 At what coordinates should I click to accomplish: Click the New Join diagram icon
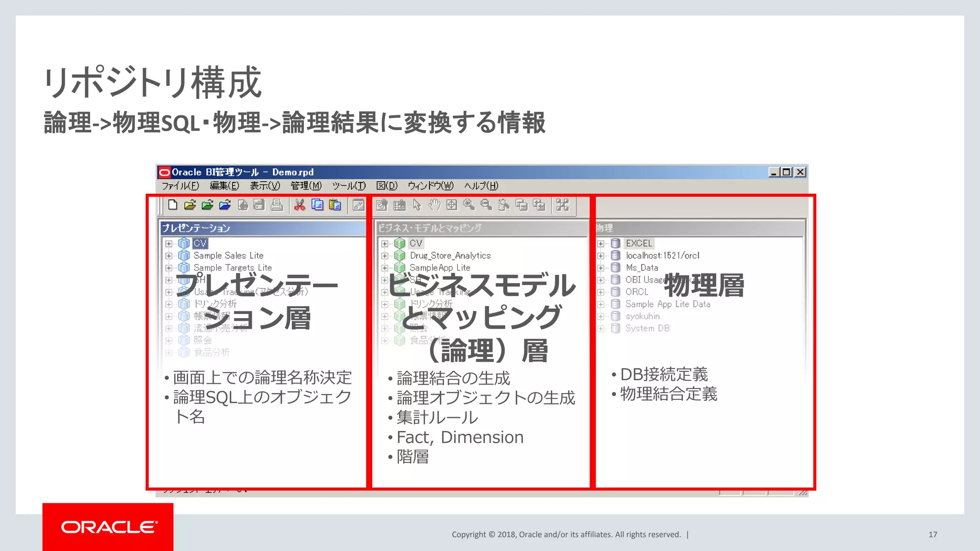pos(539,205)
